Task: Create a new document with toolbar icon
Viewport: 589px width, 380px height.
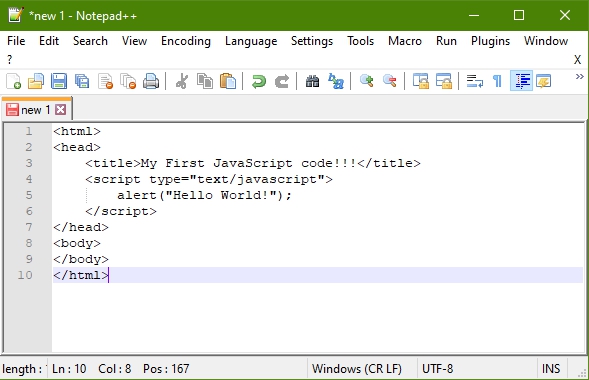Action: (14, 81)
